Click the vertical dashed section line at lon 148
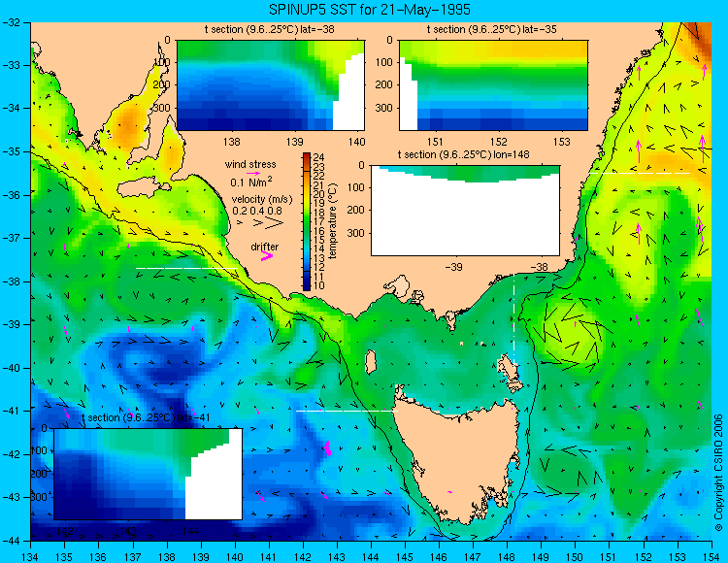728x563 pixels. point(513,319)
